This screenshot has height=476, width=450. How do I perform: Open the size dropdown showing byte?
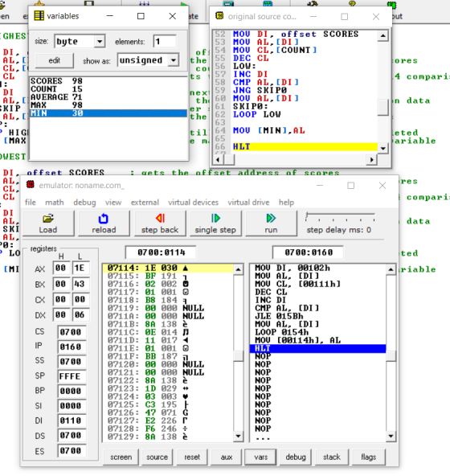[99, 41]
